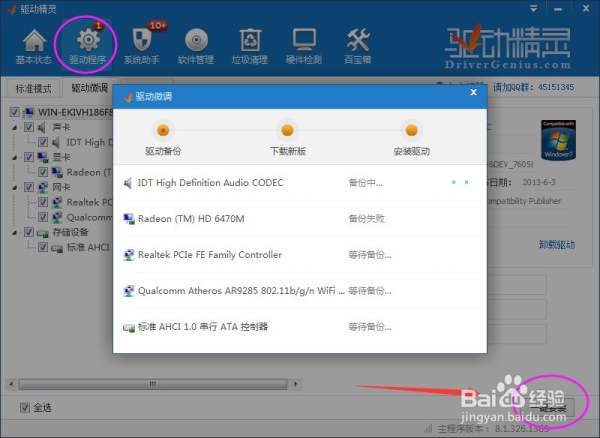Click the 驱动备份 step indicator dot
The height and width of the screenshot is (438, 600).
click(x=163, y=130)
